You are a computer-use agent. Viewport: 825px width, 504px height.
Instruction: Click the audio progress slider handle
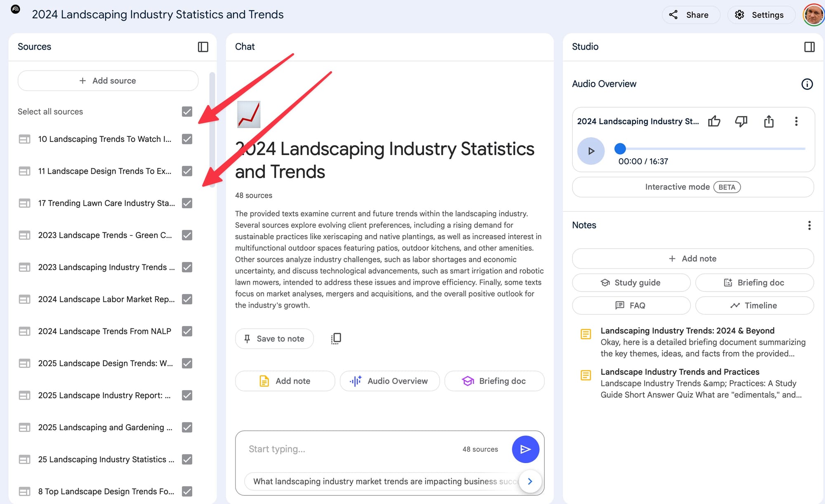point(620,148)
